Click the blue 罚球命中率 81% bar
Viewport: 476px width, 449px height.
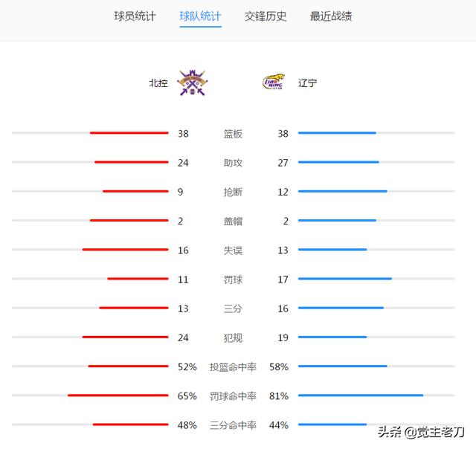coord(361,395)
